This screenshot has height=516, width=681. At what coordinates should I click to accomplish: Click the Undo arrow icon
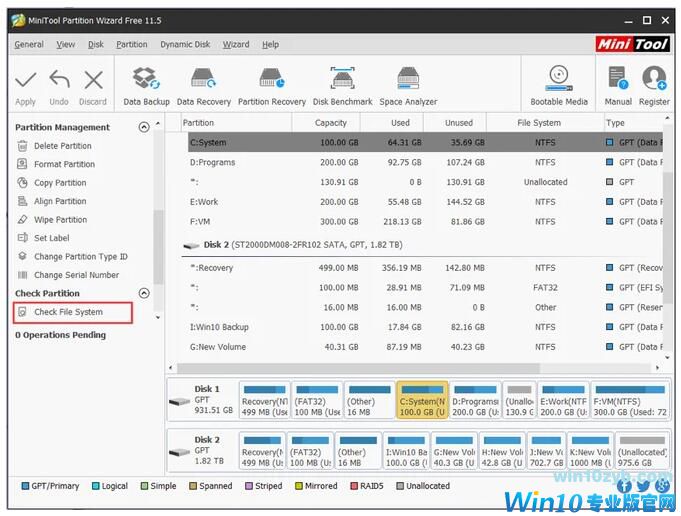[59, 82]
